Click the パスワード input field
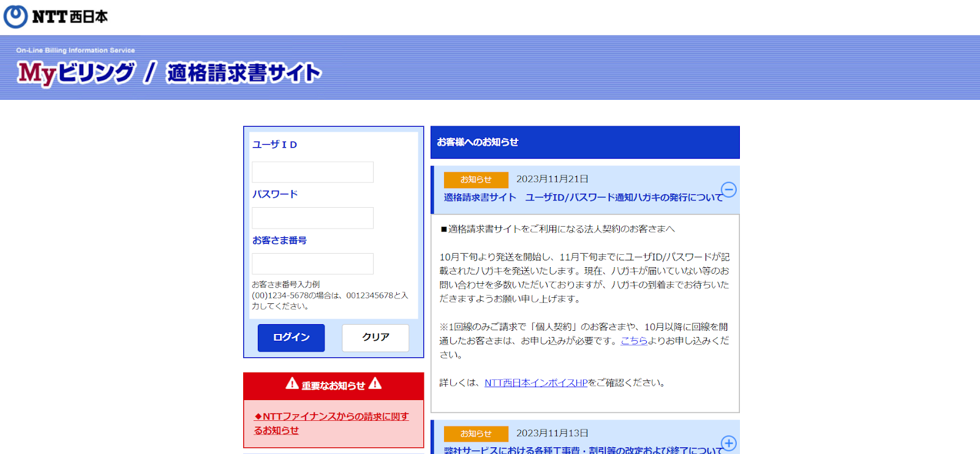The width and height of the screenshot is (980, 454). tap(312, 218)
